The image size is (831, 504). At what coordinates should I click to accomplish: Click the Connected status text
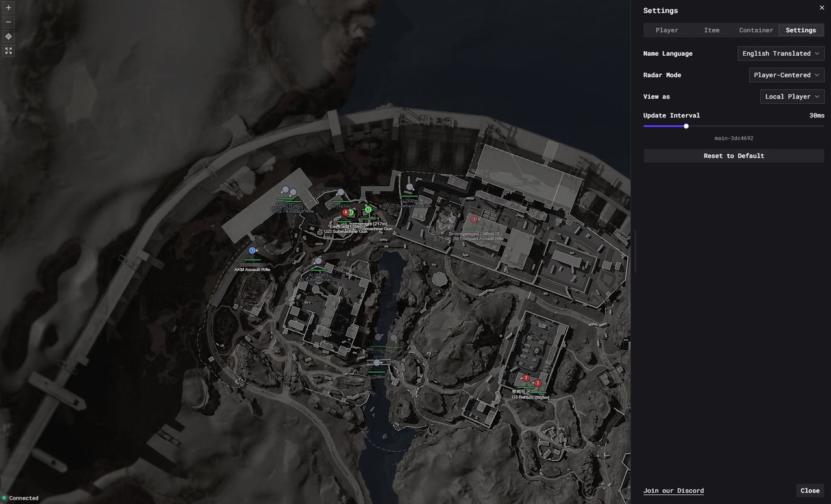[x=24, y=498]
